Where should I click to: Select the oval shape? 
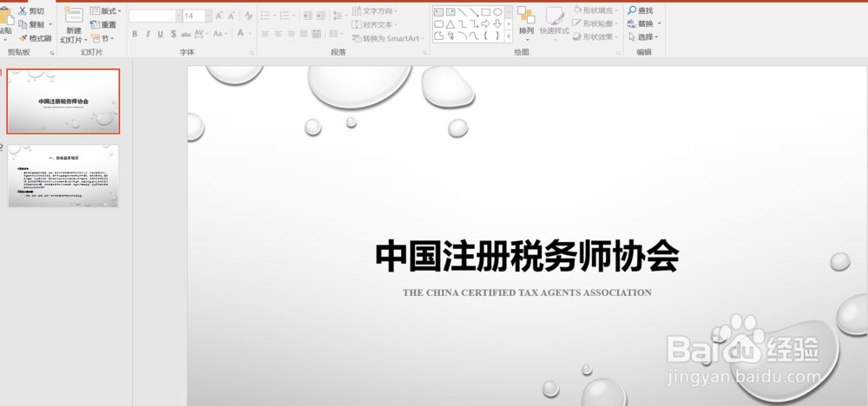coord(497,11)
